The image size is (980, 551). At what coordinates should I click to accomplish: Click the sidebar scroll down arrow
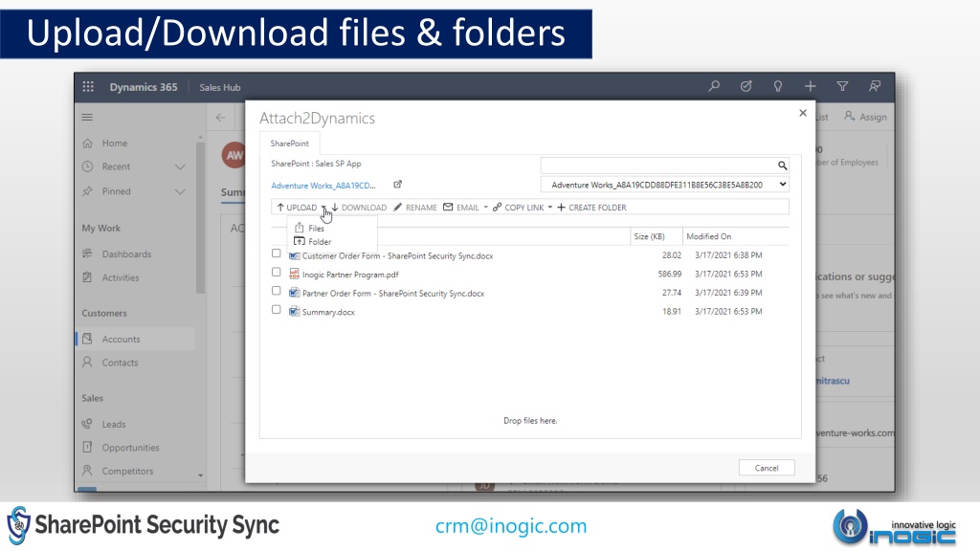click(x=200, y=475)
